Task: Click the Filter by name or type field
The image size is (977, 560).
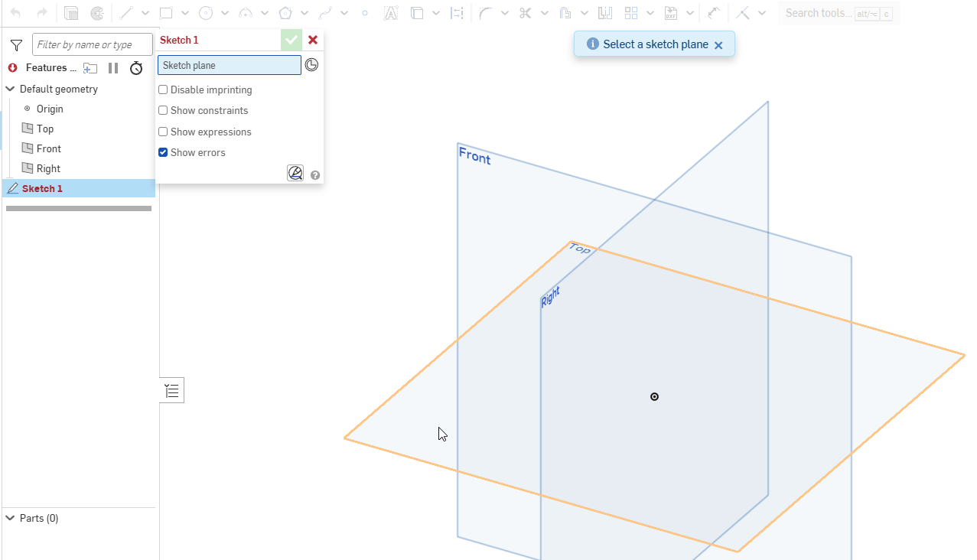Action: [x=92, y=45]
